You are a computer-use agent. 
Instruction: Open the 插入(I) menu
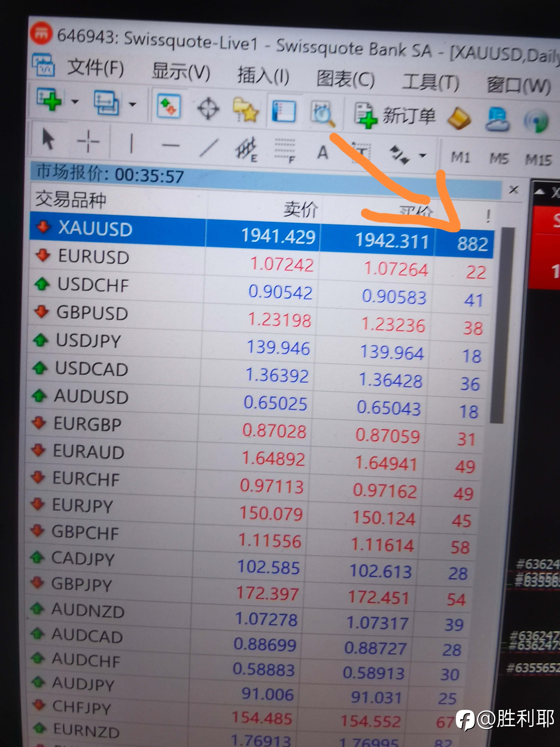[263, 76]
